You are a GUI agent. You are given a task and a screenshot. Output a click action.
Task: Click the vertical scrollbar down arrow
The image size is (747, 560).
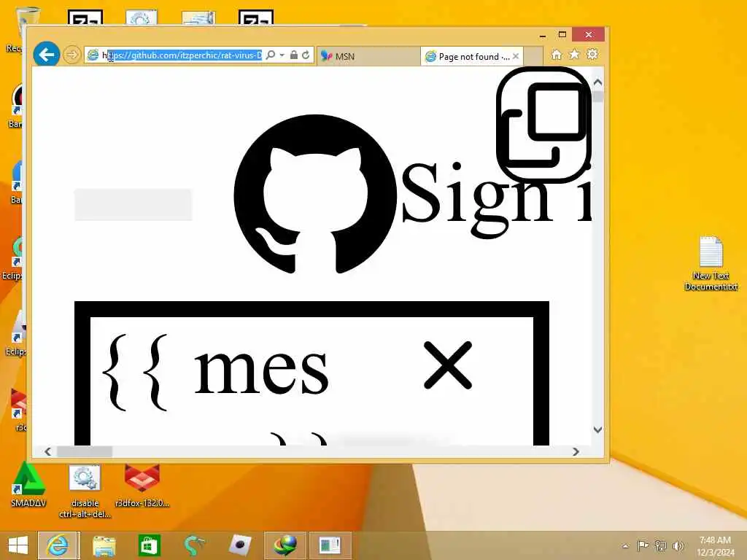click(598, 429)
